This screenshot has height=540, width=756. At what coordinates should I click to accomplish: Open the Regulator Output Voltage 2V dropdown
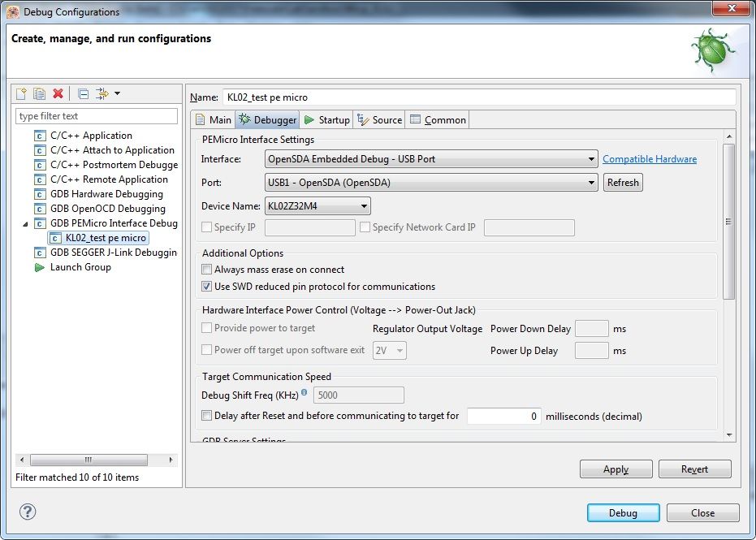click(389, 351)
